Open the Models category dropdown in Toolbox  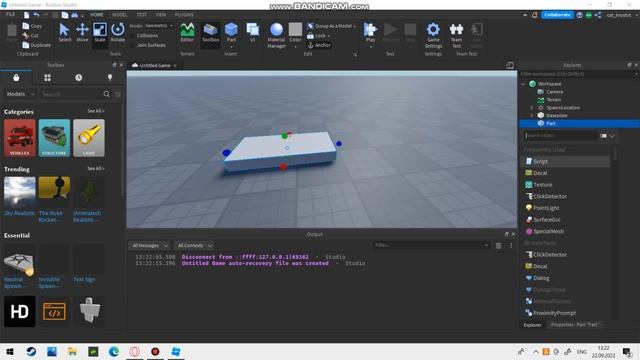pos(20,94)
